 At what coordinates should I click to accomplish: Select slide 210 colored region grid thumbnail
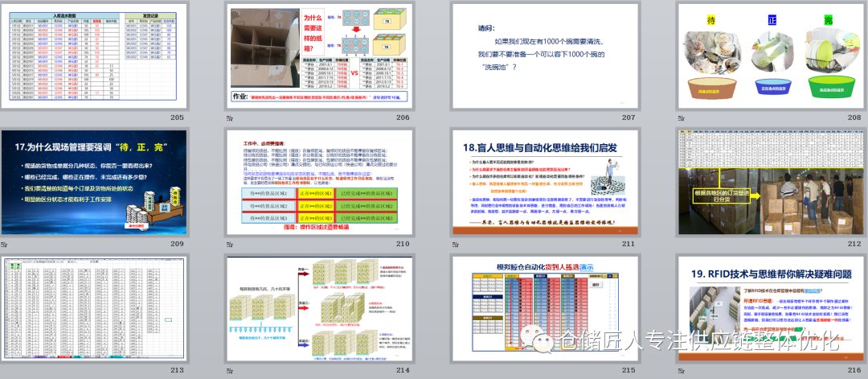coord(319,183)
